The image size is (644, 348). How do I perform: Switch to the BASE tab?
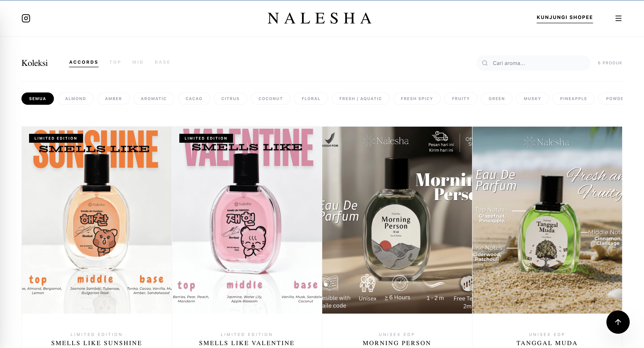point(162,62)
